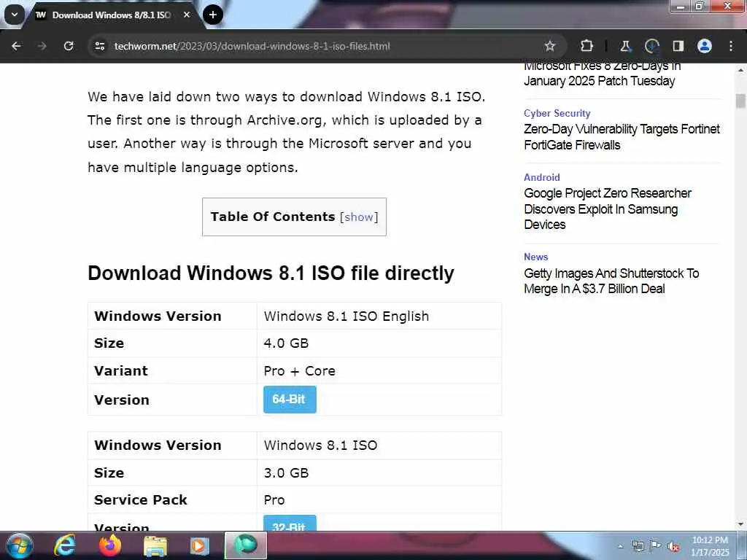The width and height of the screenshot is (747, 560).
Task: Open Action Center flag icon
Action: tap(656, 546)
